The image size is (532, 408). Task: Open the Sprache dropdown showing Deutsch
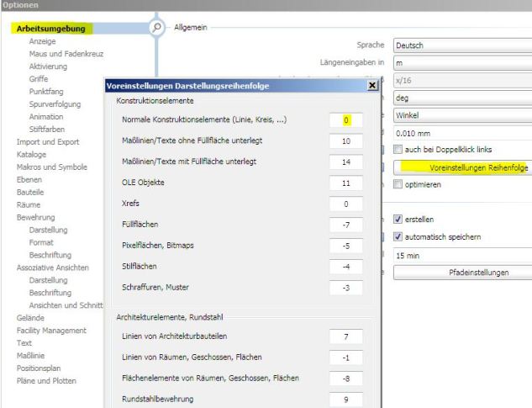click(461, 44)
